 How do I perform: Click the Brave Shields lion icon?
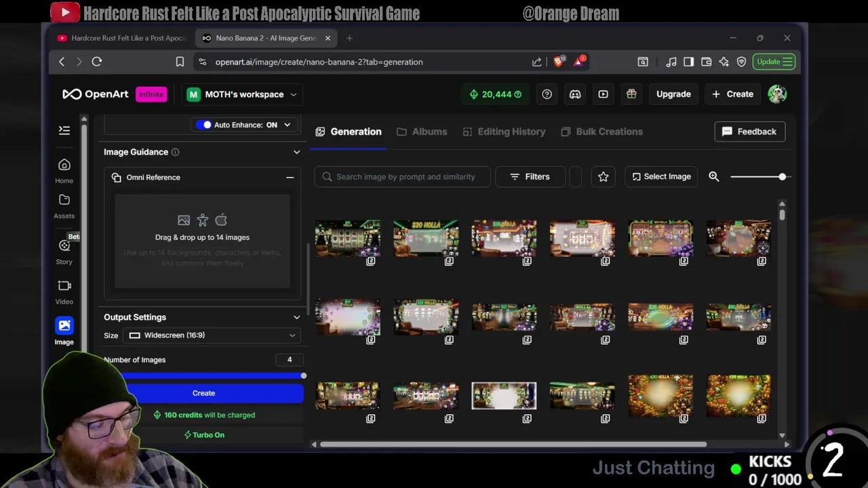coord(558,62)
